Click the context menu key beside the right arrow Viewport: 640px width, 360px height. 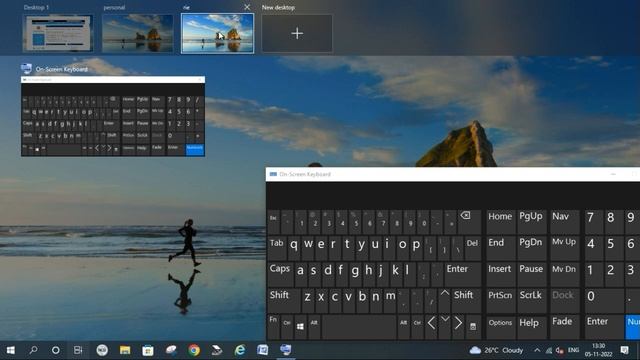pyautogui.click(x=473, y=327)
